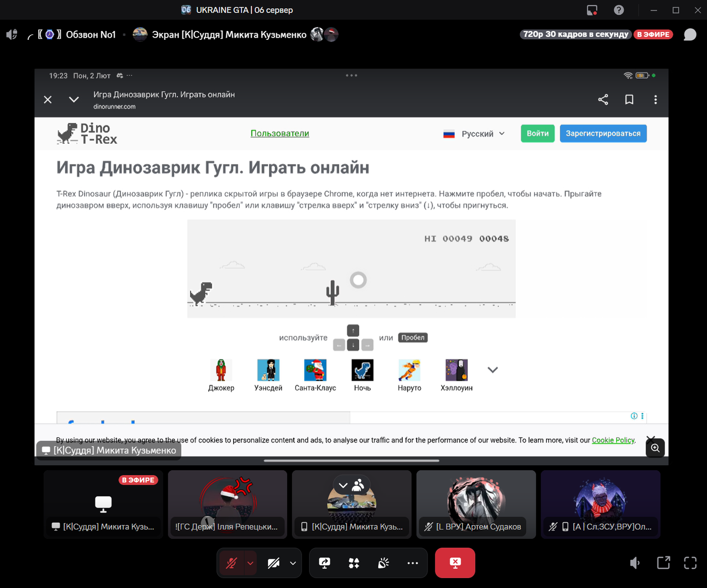Choose the Наруто game skin

pos(409,375)
